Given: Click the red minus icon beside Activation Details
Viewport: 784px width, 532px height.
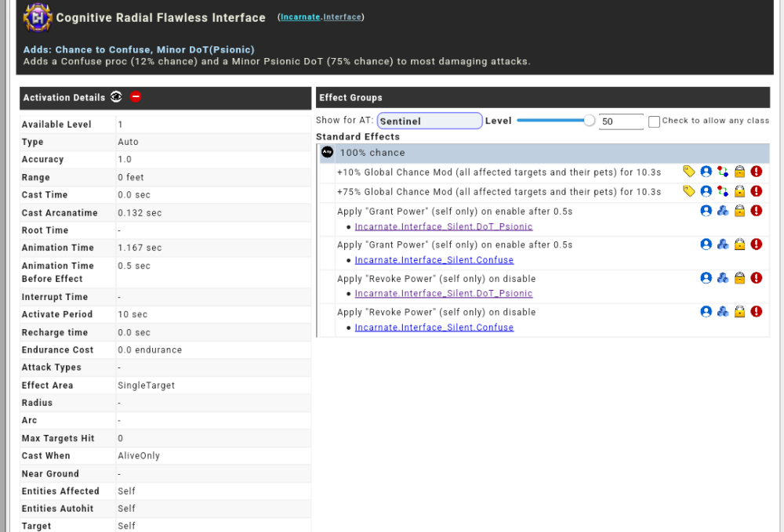Looking at the screenshot, I should [136, 97].
